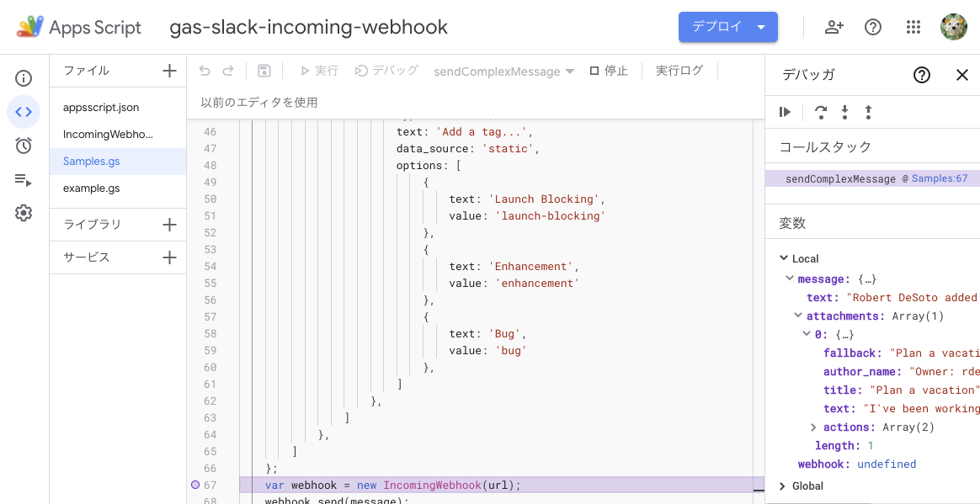Select the Samples.gs file

point(118,162)
